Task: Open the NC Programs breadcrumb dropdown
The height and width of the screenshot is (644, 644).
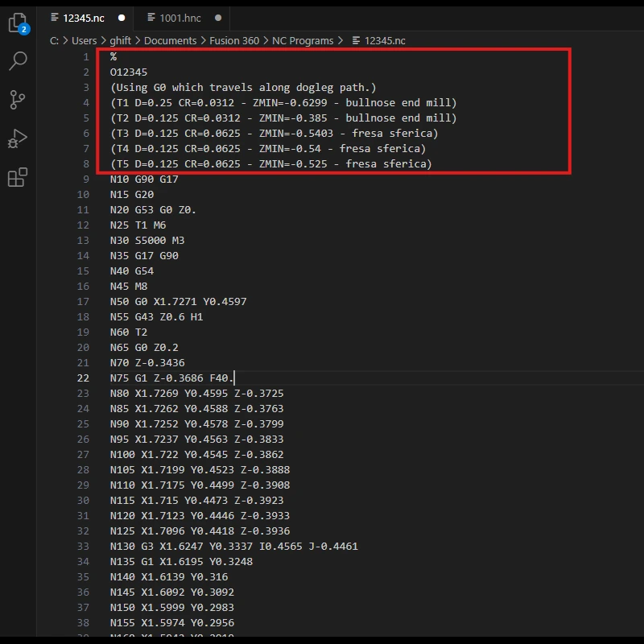Action: click(304, 40)
